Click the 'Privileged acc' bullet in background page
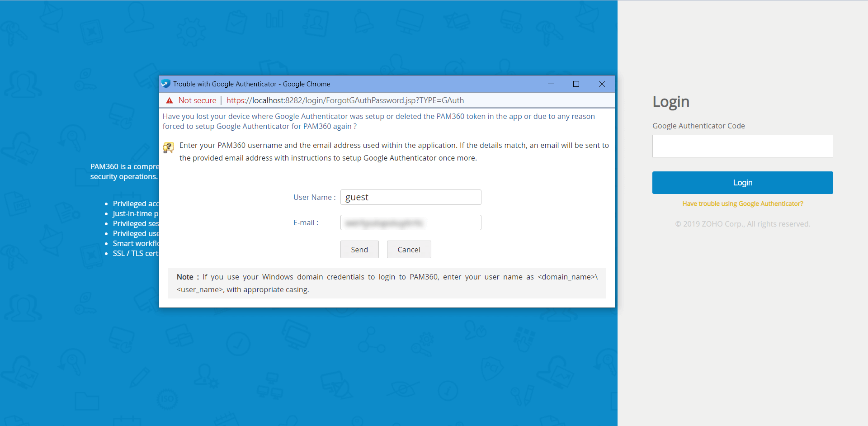 (136, 204)
